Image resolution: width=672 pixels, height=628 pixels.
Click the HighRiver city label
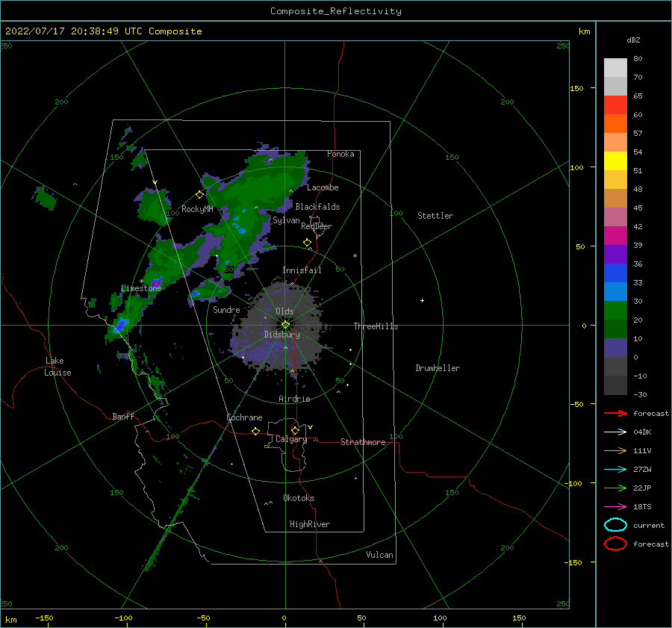pyautogui.click(x=310, y=524)
